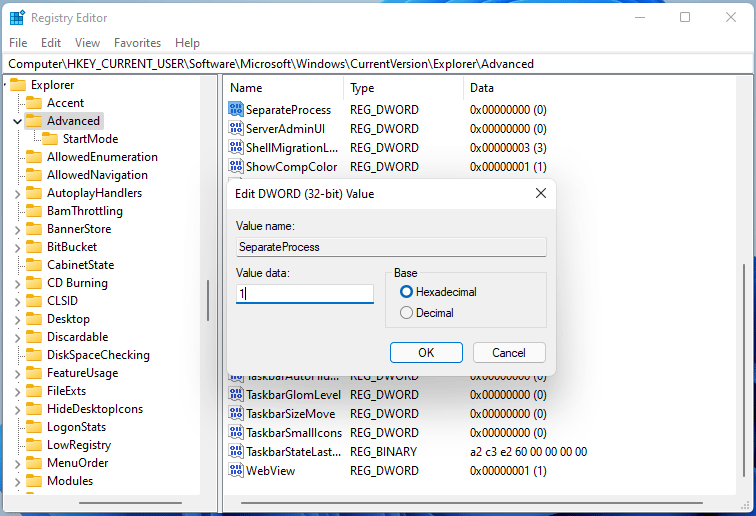Screen dimensions: 756x516
Task: Click the AllowedNavigation folder icon
Action: pos(34,175)
